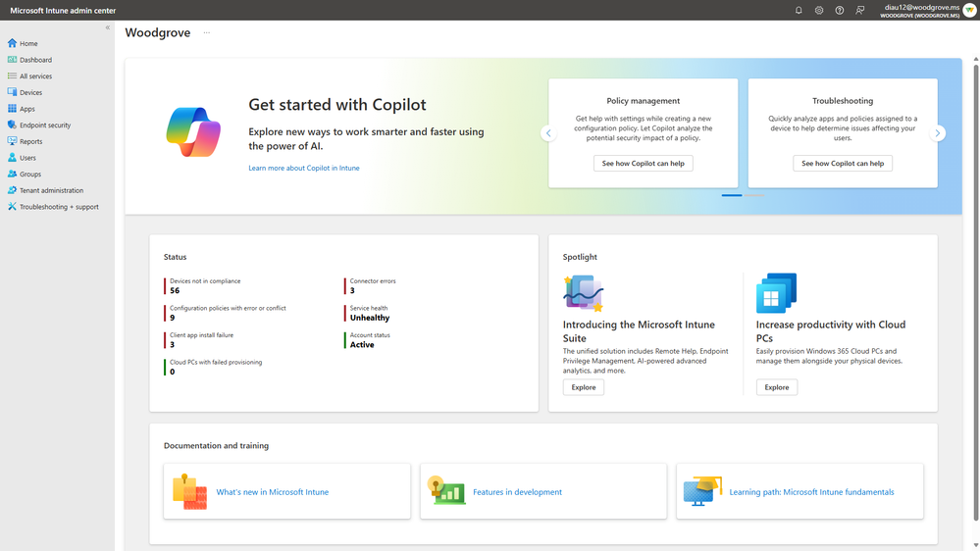Click the Microsoft Intune Suite spotlight image

(583, 293)
